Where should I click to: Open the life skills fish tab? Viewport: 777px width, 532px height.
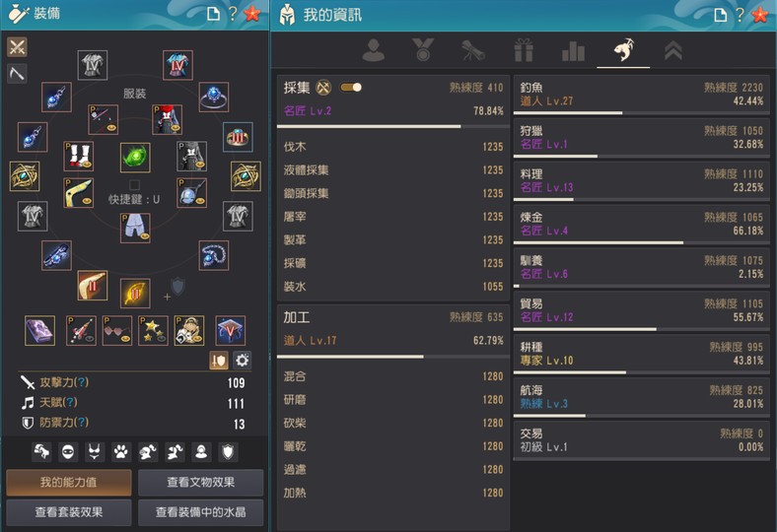623,50
